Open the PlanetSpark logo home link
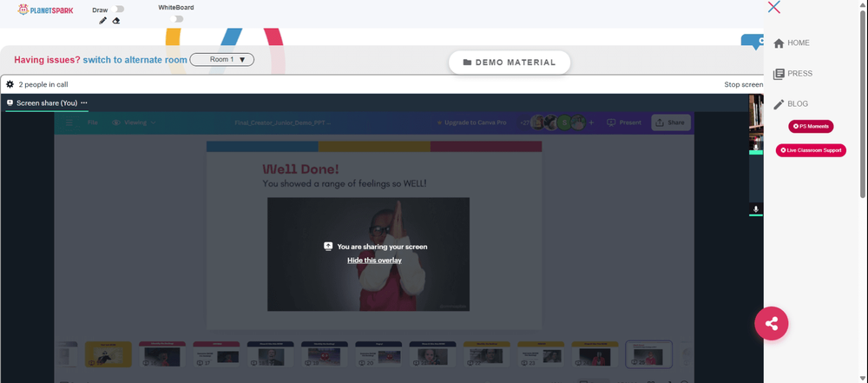Image resolution: width=868 pixels, height=383 pixels. pos(45,10)
